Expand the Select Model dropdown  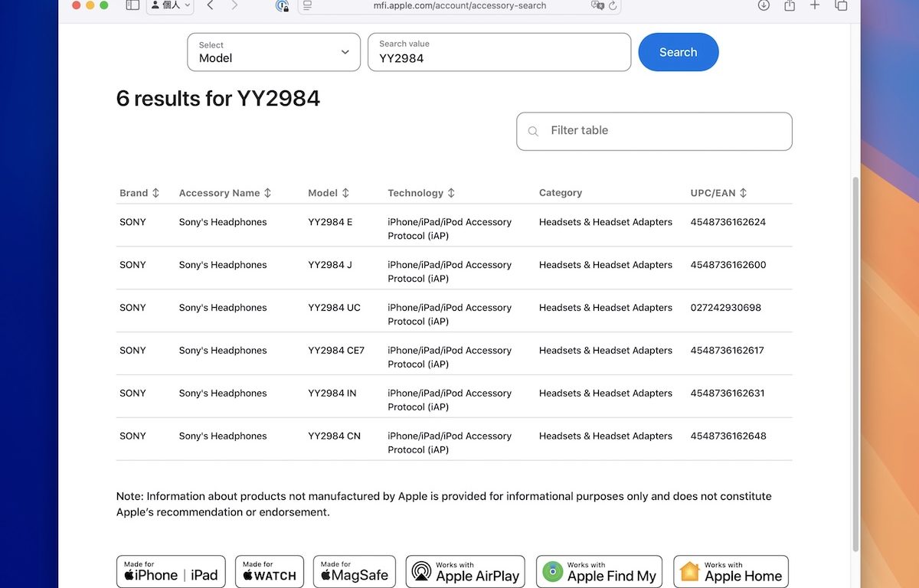tap(273, 52)
